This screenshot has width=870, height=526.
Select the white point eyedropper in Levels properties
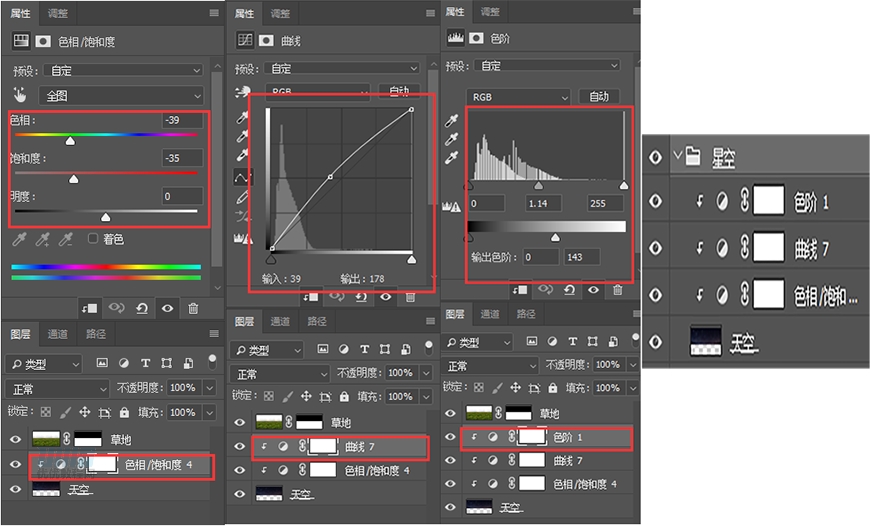[452, 158]
